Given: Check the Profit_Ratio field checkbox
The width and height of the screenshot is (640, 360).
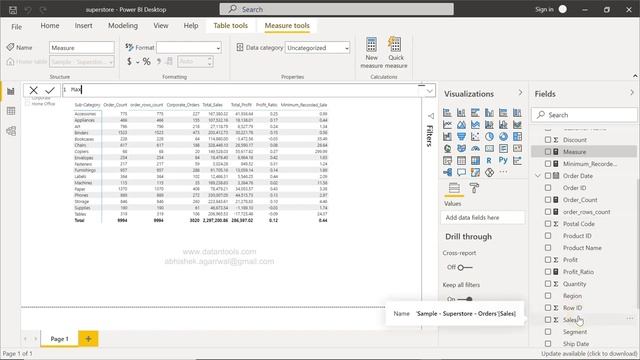Looking at the screenshot, I should click(x=548, y=272).
